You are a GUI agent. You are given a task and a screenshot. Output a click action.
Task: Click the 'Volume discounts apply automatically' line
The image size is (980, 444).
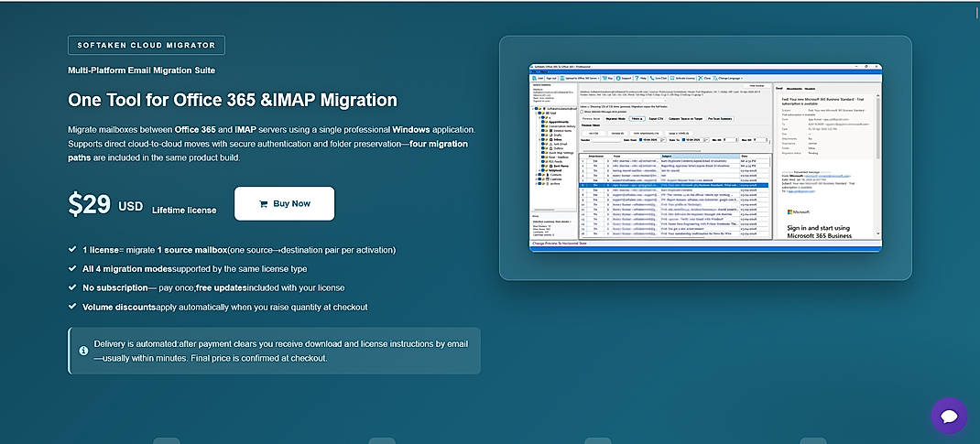click(217, 308)
